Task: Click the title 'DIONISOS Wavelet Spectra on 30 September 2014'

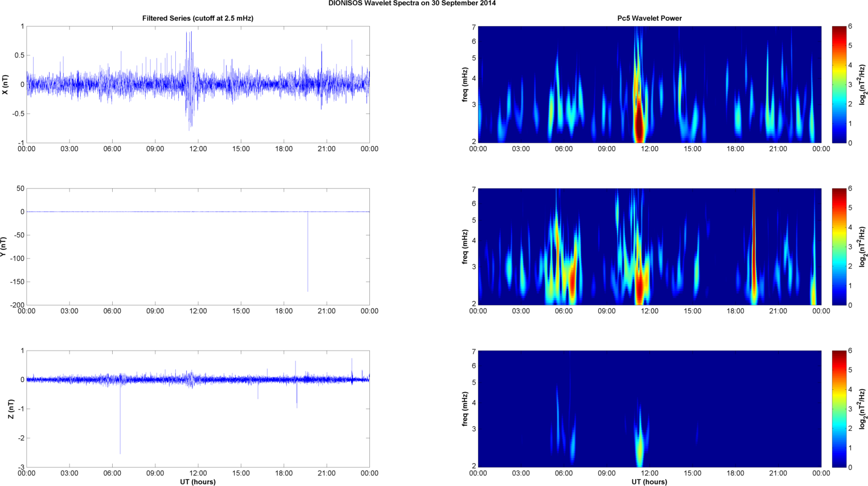Action: (412, 3)
